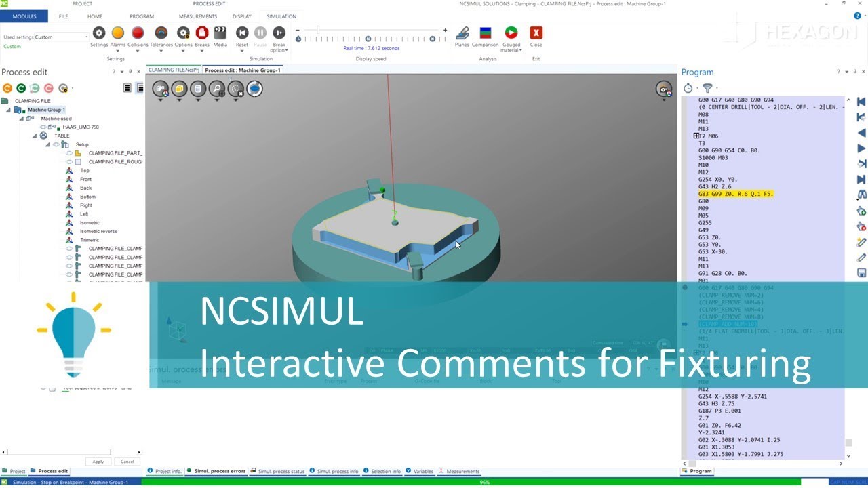Screen dimensions: 868x488
Task: Open the PROGRAM ribbon tab
Action: click(142, 16)
